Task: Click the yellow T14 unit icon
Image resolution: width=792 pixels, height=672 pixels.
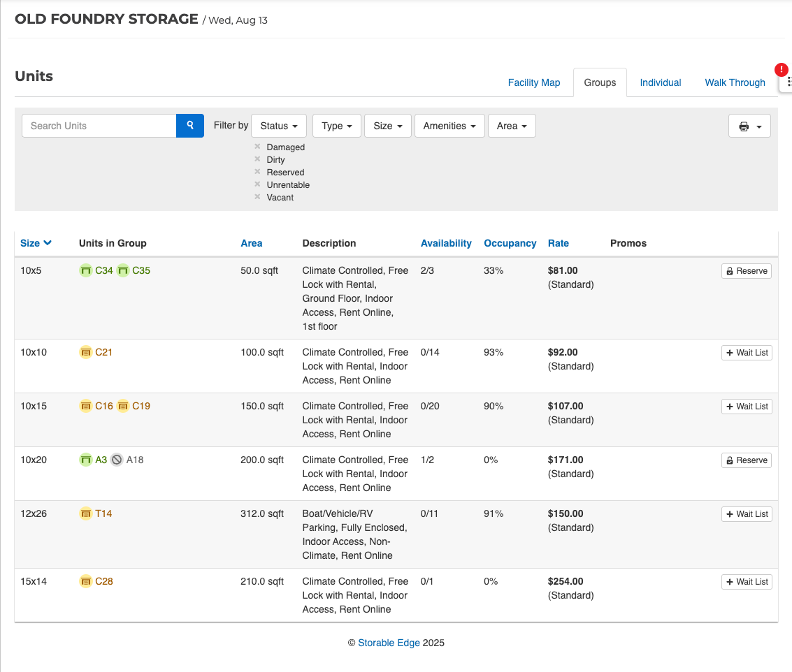Action: point(86,514)
